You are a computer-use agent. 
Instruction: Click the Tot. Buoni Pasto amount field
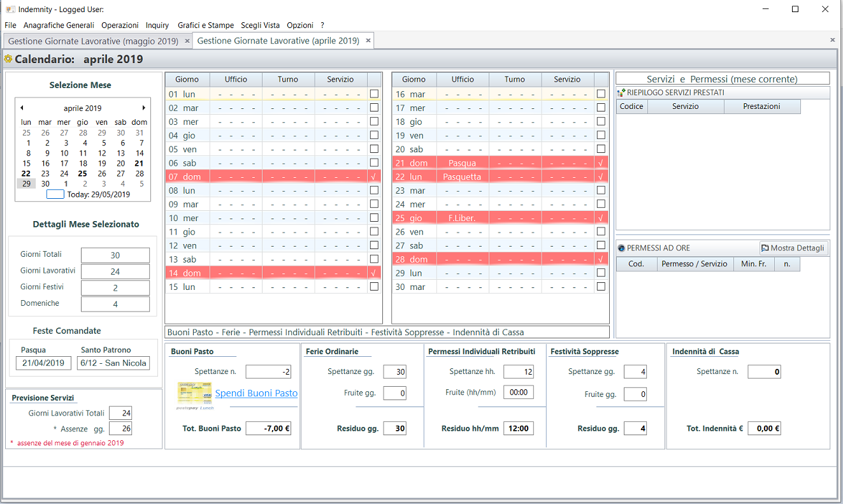[x=270, y=429]
